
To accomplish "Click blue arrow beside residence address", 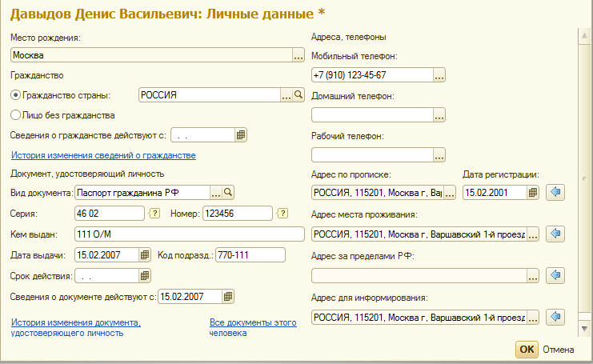I will (x=558, y=234).
